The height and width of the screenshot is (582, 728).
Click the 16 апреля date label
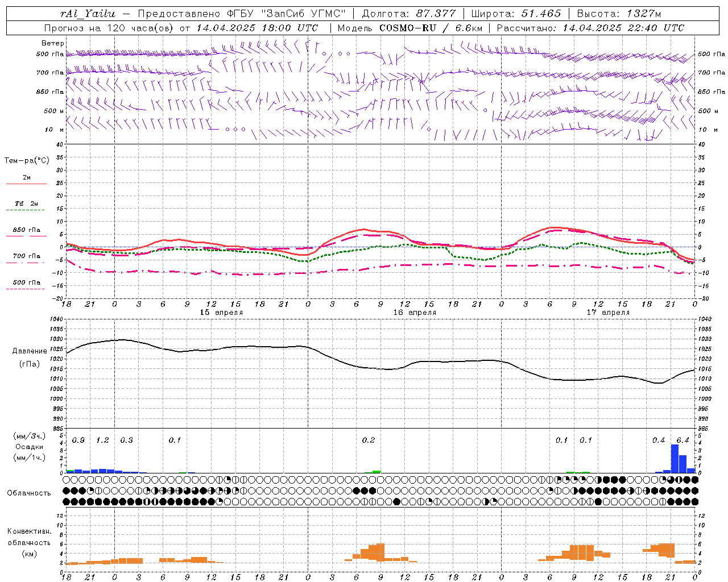[x=415, y=313]
